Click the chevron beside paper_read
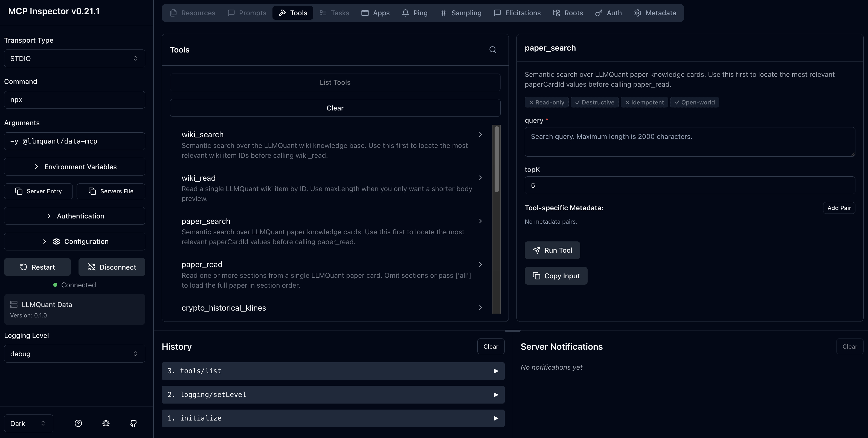 click(x=480, y=265)
